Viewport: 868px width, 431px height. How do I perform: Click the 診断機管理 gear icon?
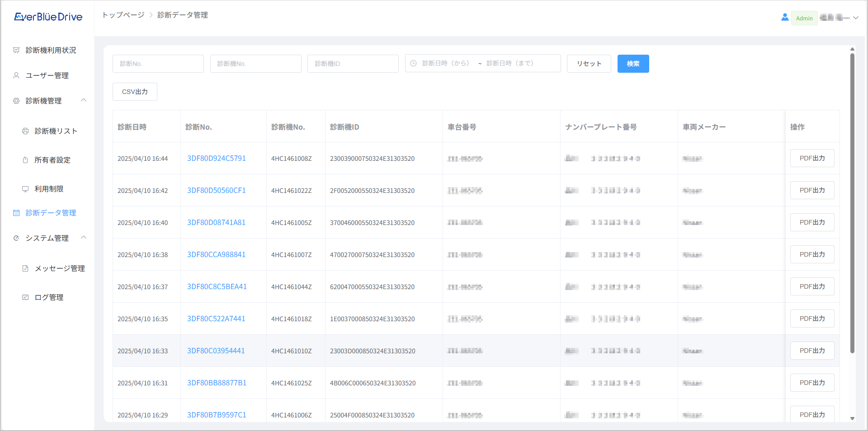(x=16, y=101)
